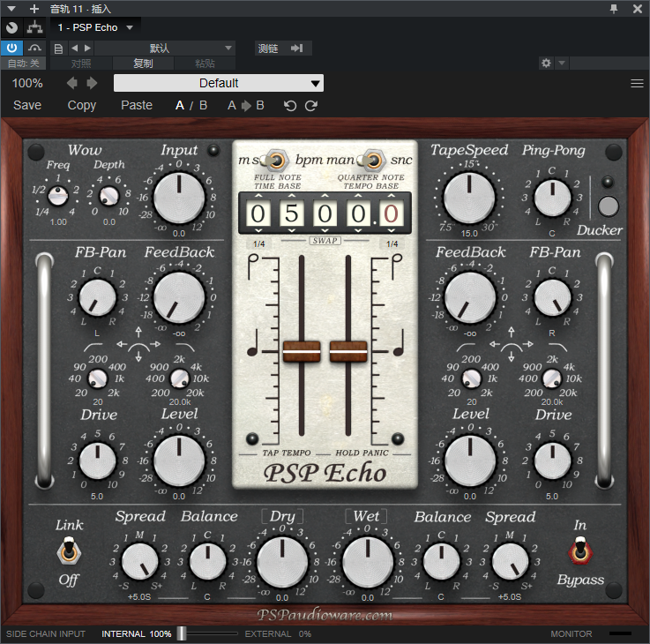Viewport: 650px width, 644px height.
Task: Click the Input level knob
Action: pyautogui.click(x=179, y=198)
